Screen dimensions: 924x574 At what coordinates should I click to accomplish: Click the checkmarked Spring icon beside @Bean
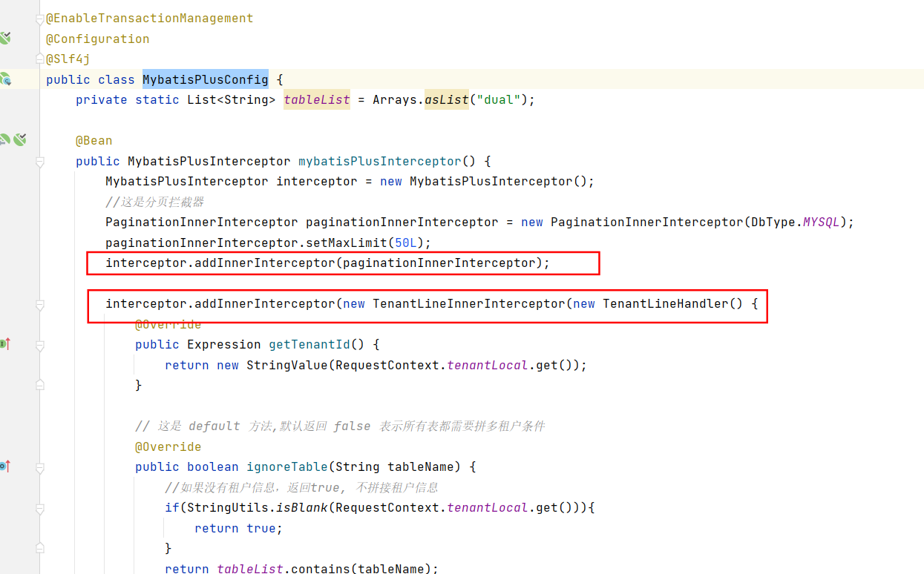[x=19, y=139]
